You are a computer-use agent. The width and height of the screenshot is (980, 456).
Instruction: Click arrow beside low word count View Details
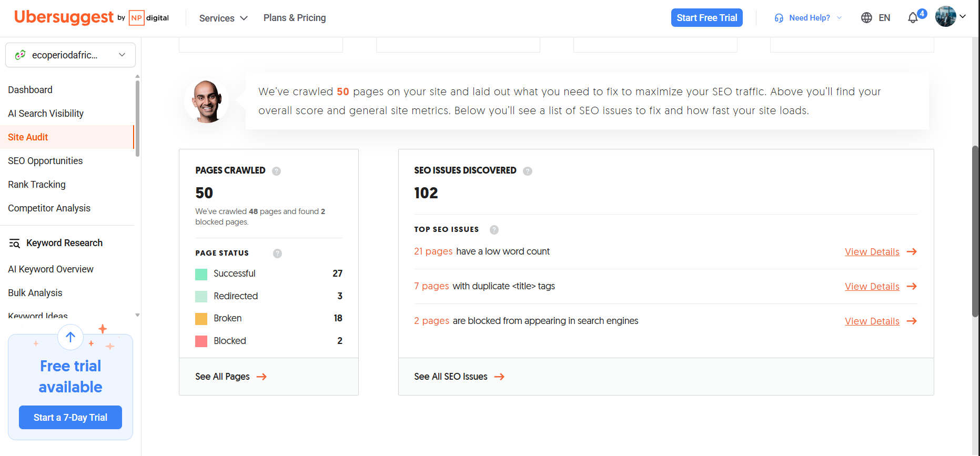[912, 252]
